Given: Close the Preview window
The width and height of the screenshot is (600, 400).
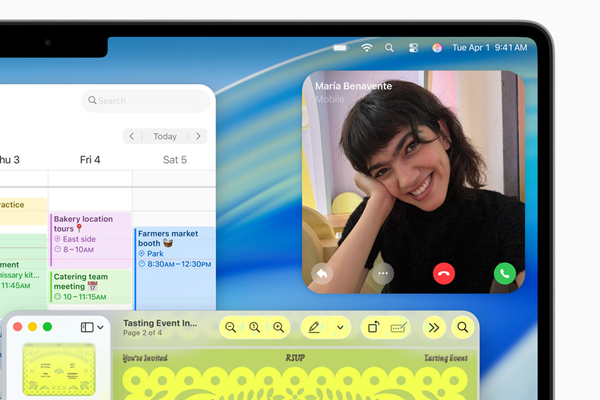Looking at the screenshot, I should coord(18,327).
